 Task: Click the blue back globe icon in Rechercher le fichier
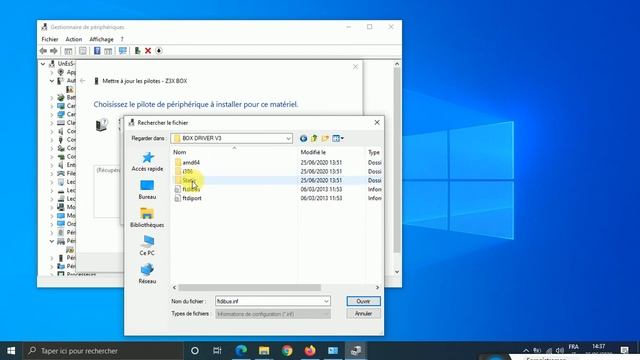pos(303,138)
